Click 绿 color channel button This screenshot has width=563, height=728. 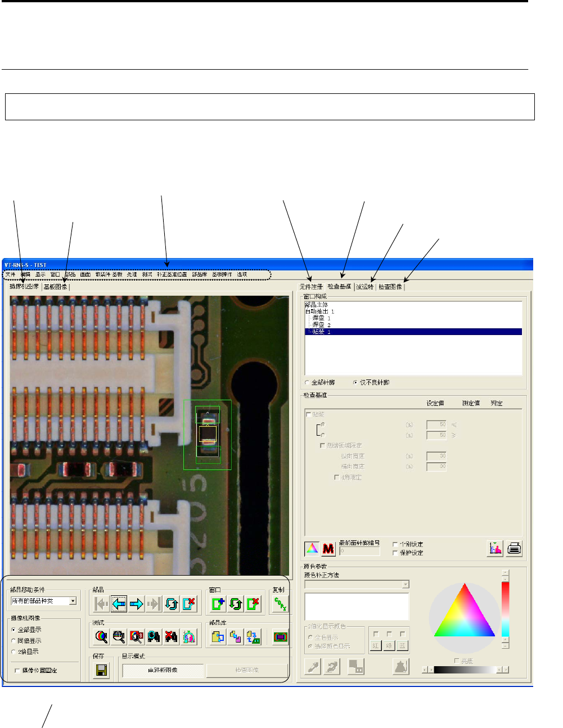click(389, 646)
